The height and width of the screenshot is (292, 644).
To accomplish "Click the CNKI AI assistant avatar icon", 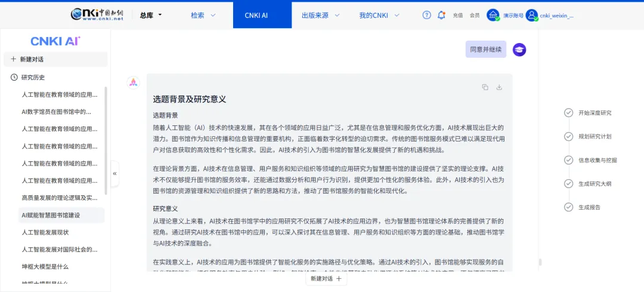I will 133,82.
